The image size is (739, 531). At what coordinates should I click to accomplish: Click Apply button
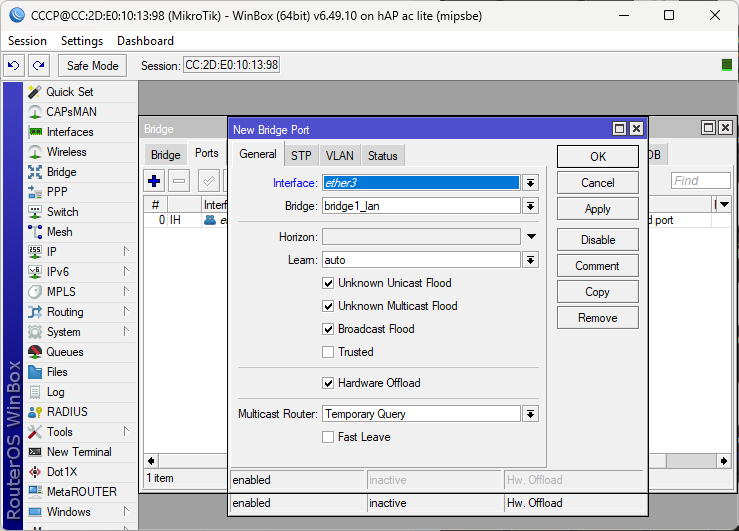click(x=598, y=209)
